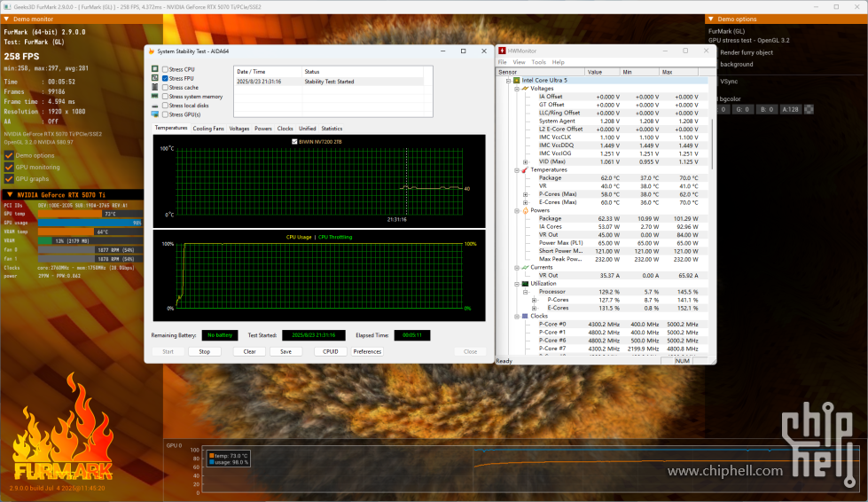Click the Sensor column header in HWMonitor

pos(540,72)
